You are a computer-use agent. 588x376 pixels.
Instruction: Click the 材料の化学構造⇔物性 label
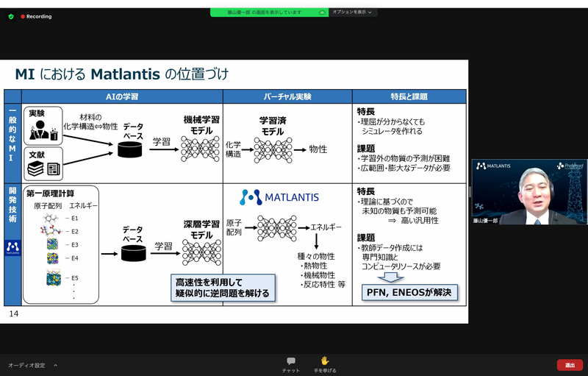[x=90, y=122]
